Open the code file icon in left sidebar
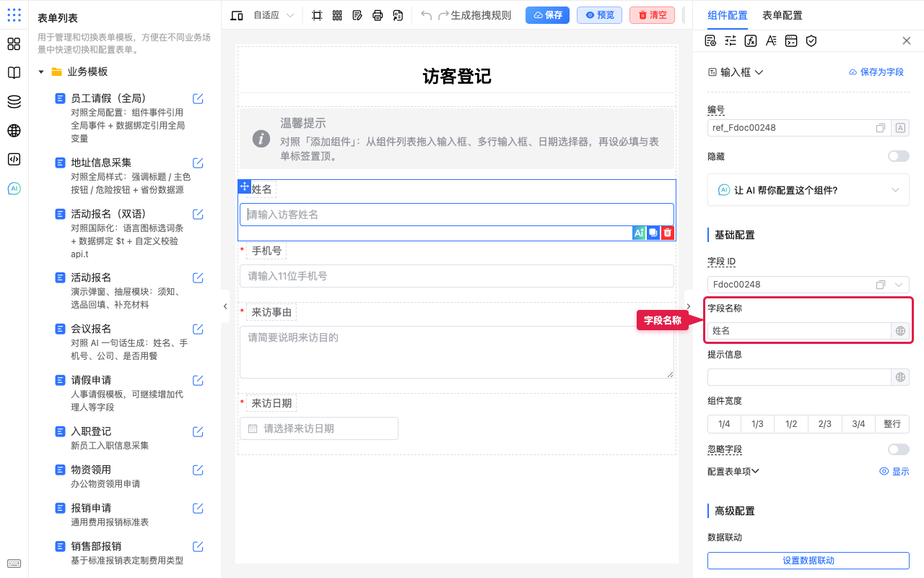 point(14,160)
